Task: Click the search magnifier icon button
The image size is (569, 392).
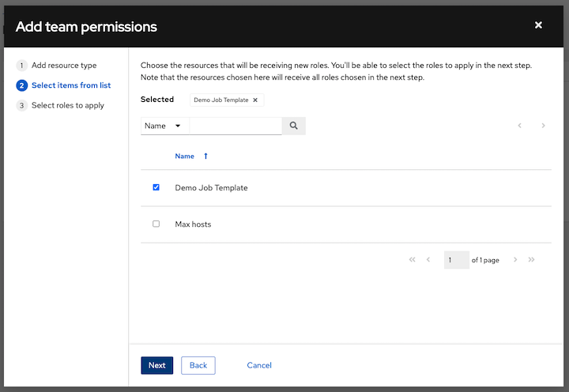Action: 293,126
